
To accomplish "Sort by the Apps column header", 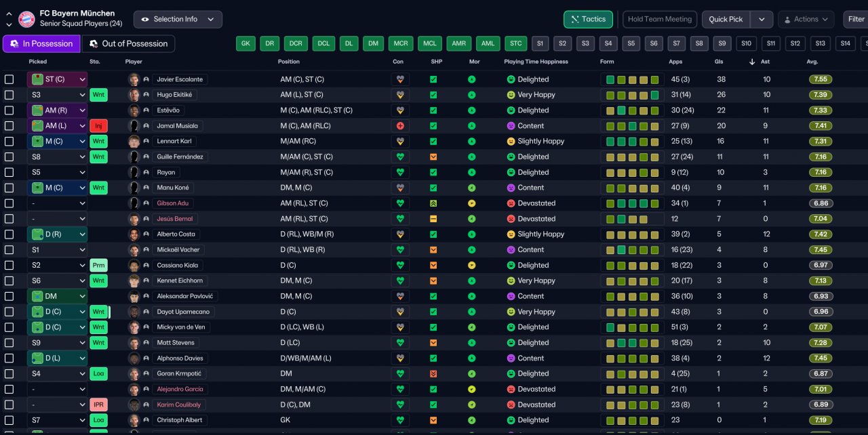I will [x=675, y=62].
